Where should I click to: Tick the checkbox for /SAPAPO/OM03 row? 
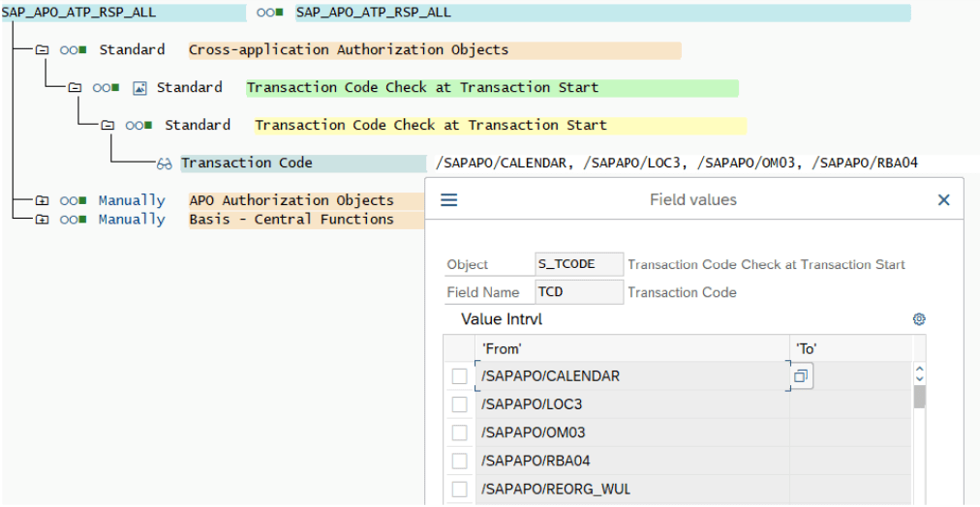pos(459,432)
